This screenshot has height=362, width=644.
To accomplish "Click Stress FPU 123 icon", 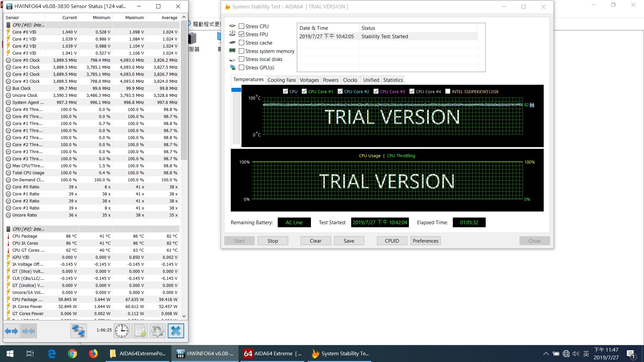I will click(x=232, y=34).
